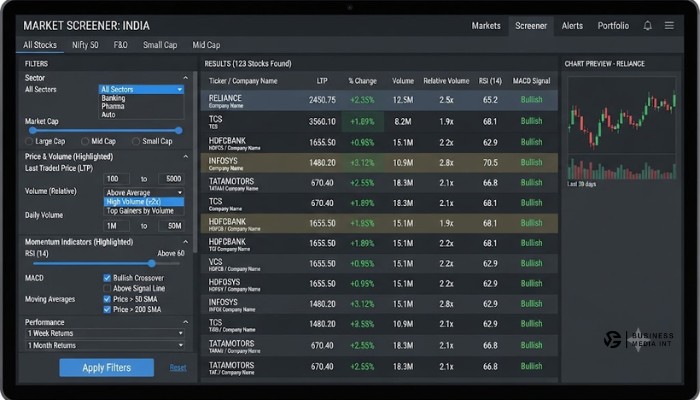Open the hamburger menu icon
700x400 pixels.
669,26
